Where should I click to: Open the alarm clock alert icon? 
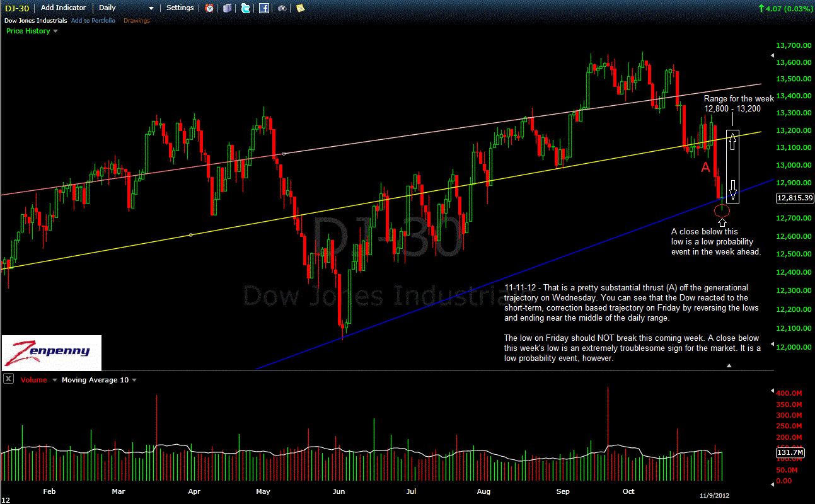209,8
